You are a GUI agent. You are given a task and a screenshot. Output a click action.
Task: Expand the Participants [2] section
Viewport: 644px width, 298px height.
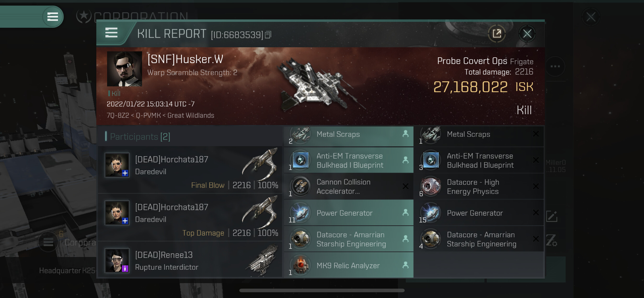(x=140, y=137)
